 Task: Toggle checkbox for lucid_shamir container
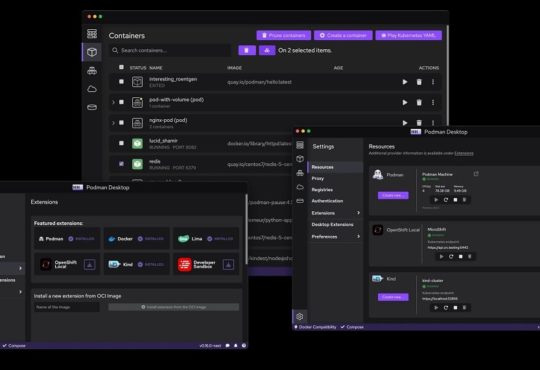pos(121,143)
